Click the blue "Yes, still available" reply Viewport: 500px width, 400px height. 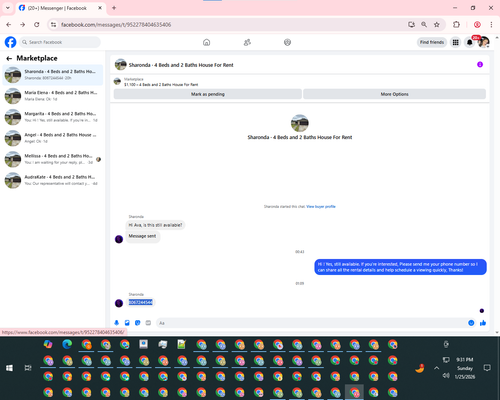coord(400,267)
